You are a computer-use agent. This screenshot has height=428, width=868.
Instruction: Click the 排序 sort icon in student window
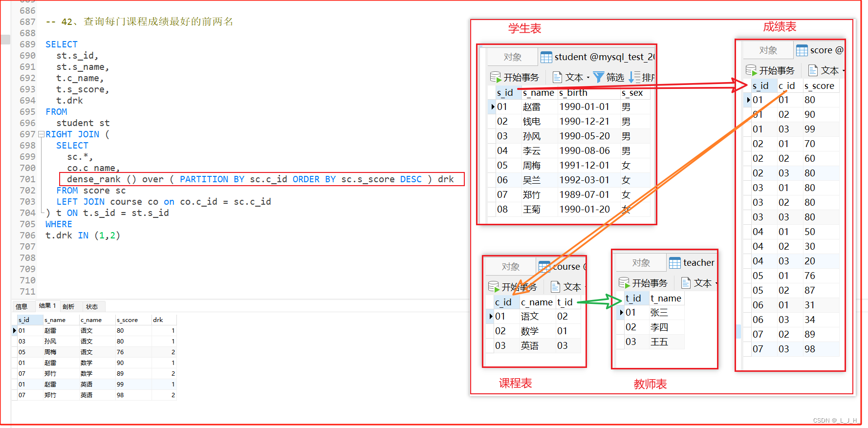point(634,77)
